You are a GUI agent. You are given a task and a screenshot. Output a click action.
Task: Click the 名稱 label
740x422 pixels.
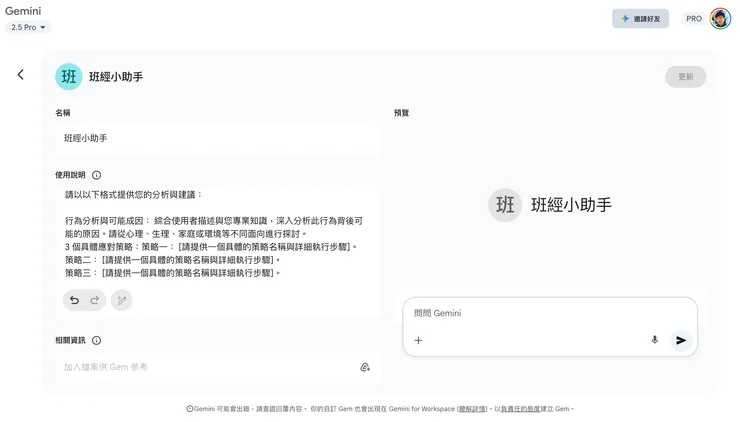click(x=63, y=113)
